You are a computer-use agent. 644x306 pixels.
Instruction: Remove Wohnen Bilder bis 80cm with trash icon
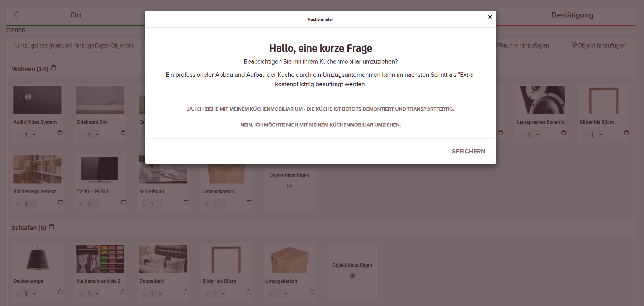tap(627, 133)
